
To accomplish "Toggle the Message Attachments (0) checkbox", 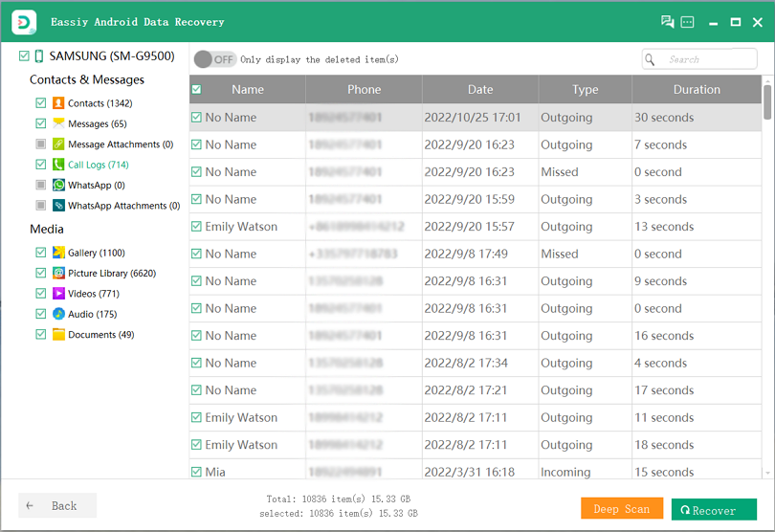I will [x=40, y=144].
